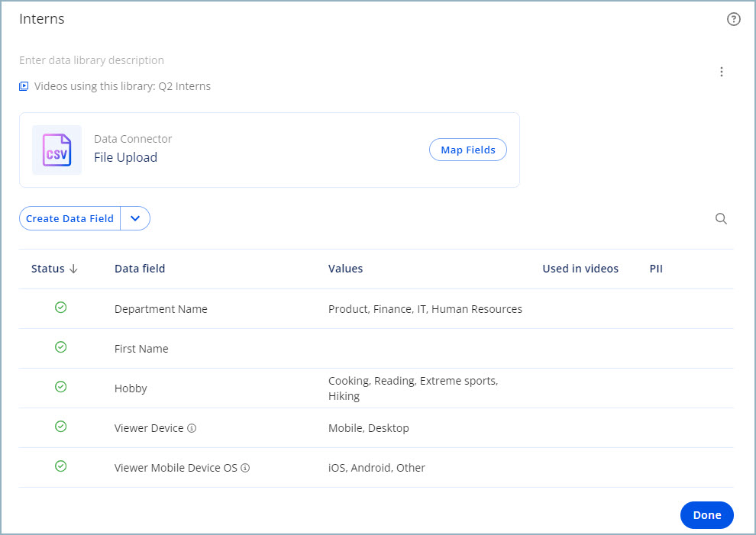Open the help question mark icon
This screenshot has height=535, width=756.
pos(733,20)
